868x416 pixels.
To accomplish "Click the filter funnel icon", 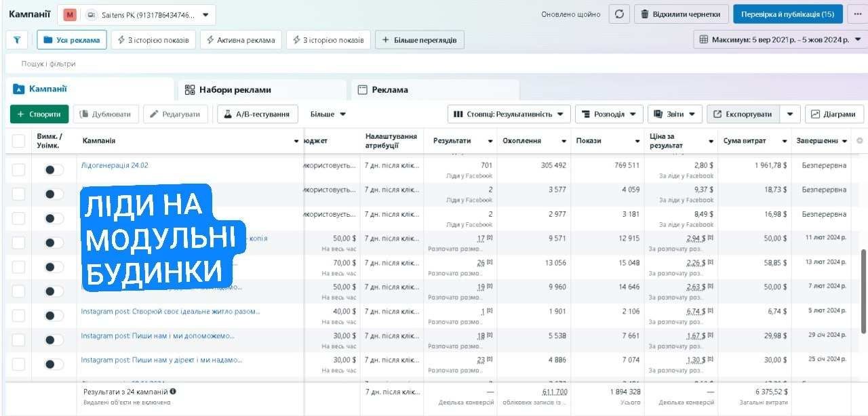I will (x=16, y=40).
